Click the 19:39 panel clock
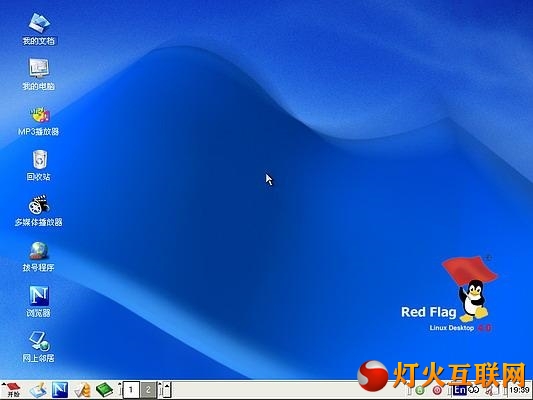This screenshot has height=400, width=533. pyautogui.click(x=519, y=390)
